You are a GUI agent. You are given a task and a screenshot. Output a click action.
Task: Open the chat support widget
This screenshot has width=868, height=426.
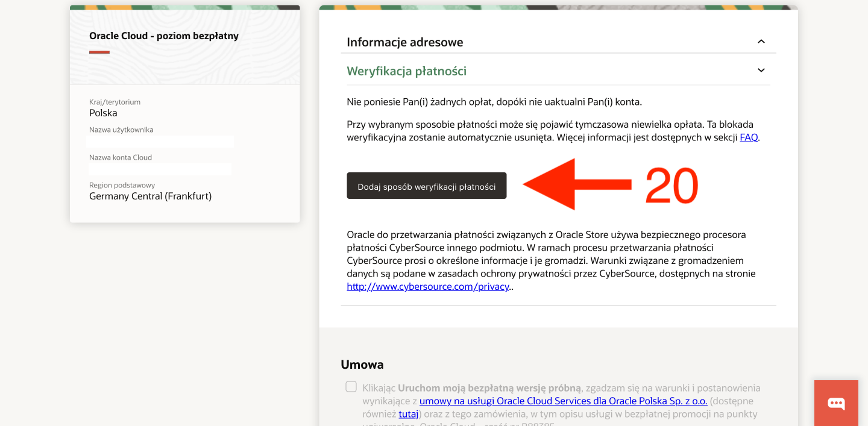pyautogui.click(x=836, y=403)
